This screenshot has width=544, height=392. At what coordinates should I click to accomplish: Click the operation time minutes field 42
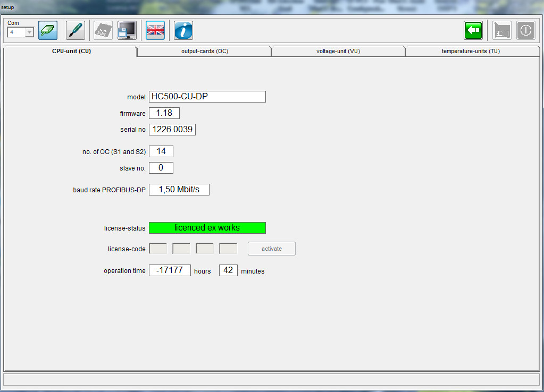click(228, 270)
